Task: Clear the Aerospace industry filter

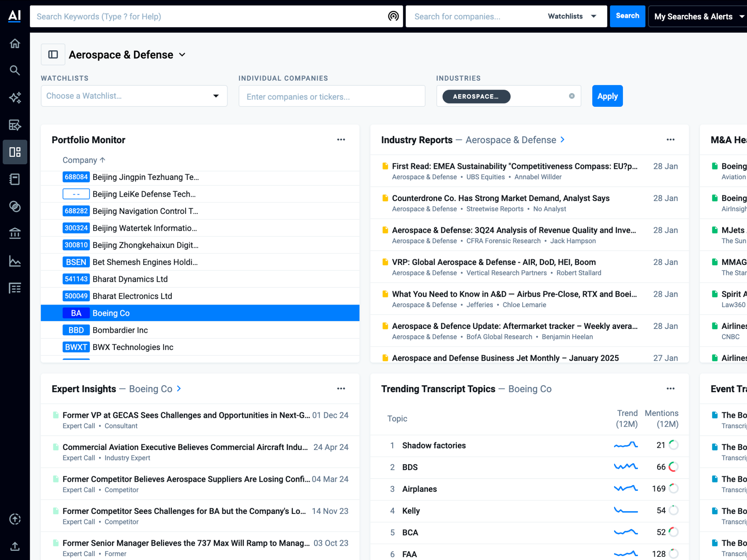Action: [x=572, y=96]
